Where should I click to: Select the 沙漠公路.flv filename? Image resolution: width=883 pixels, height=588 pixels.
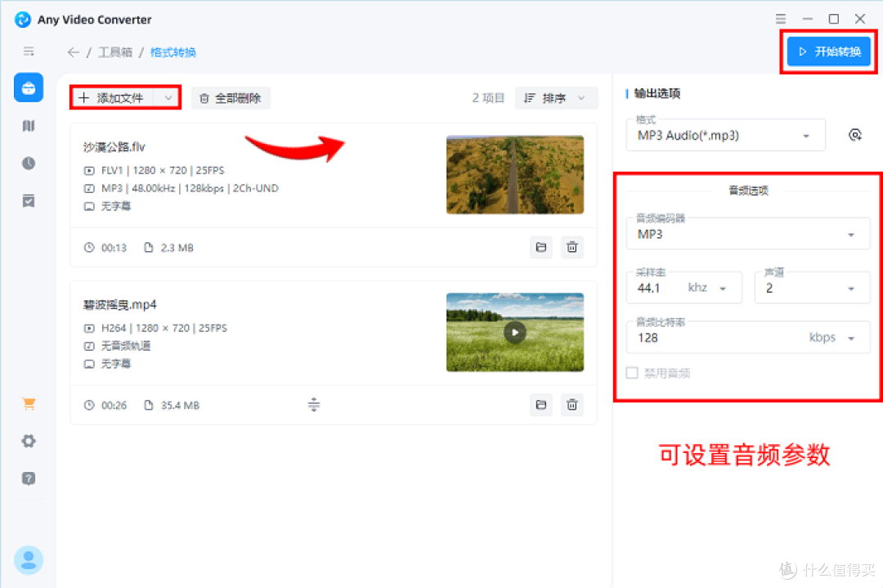(114, 147)
